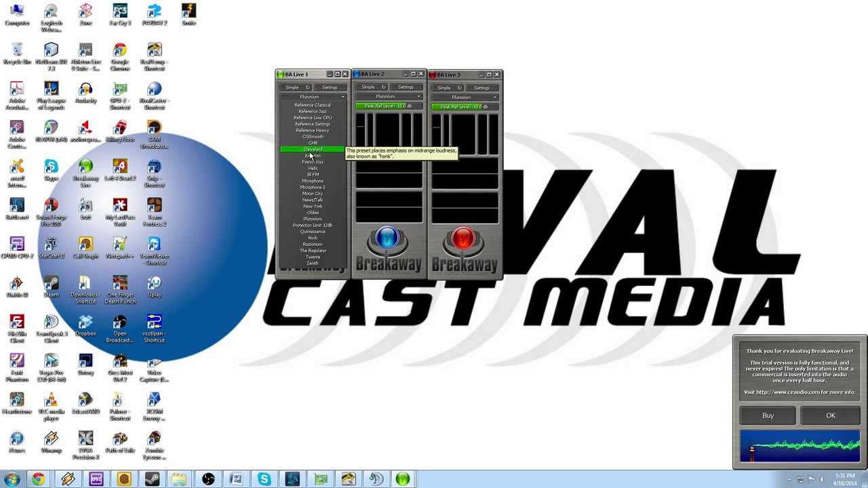Open the Computer desktop icon
The height and width of the screenshot is (488, 868).
click(x=17, y=15)
